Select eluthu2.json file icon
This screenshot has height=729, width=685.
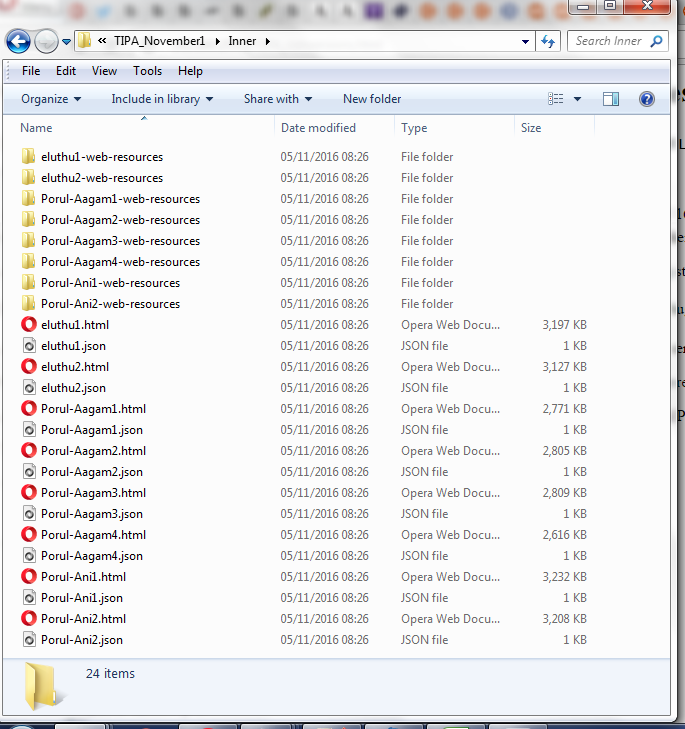(29, 388)
